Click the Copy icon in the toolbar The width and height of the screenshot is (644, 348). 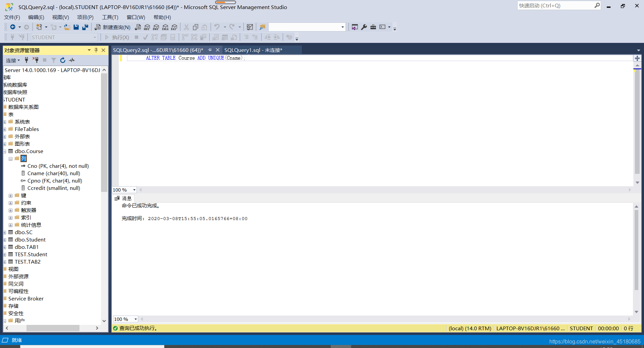[196, 27]
